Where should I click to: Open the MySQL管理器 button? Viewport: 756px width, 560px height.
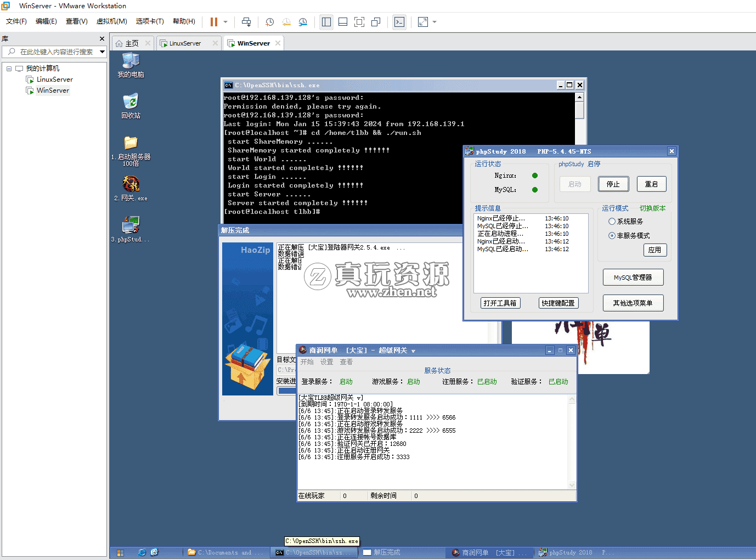point(633,278)
